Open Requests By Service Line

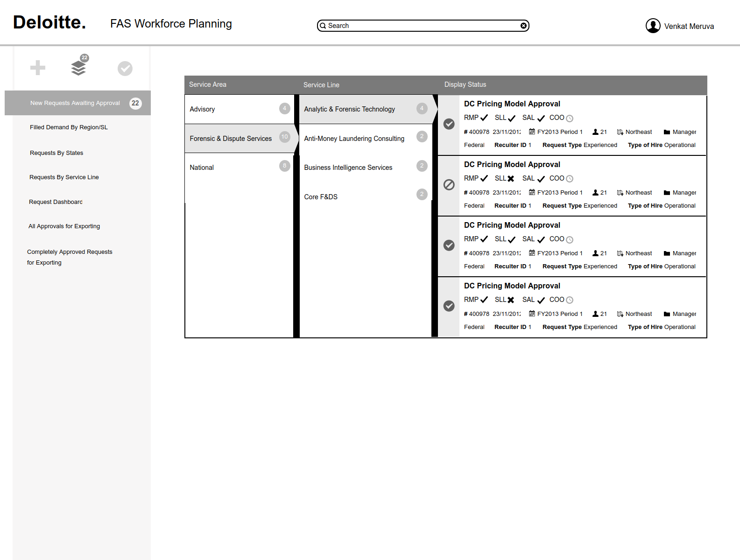click(x=64, y=177)
